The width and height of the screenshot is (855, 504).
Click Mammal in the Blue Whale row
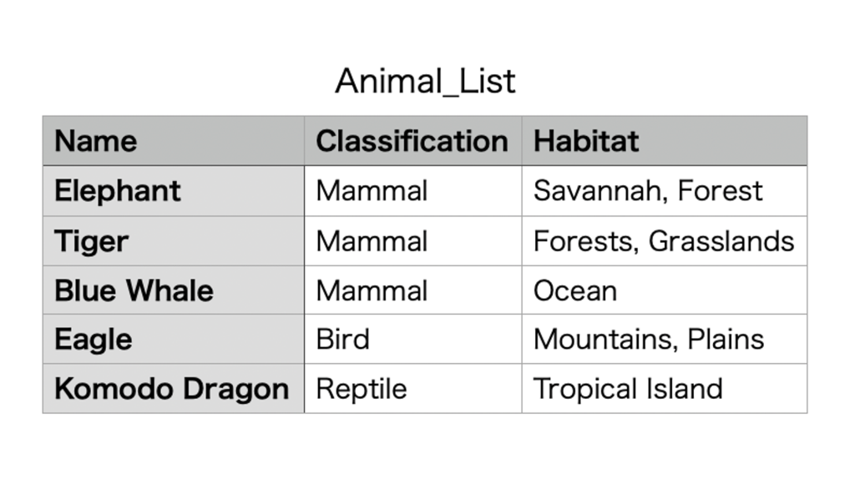tap(372, 290)
